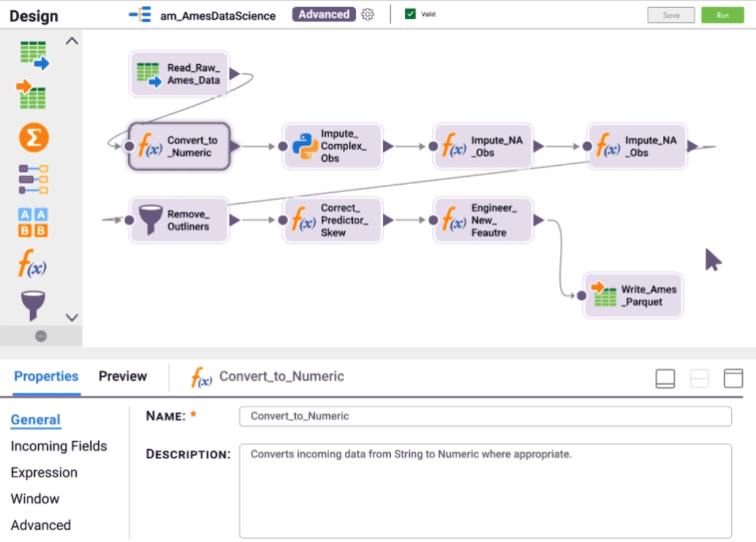Click the palette more options dots icon

[41, 336]
